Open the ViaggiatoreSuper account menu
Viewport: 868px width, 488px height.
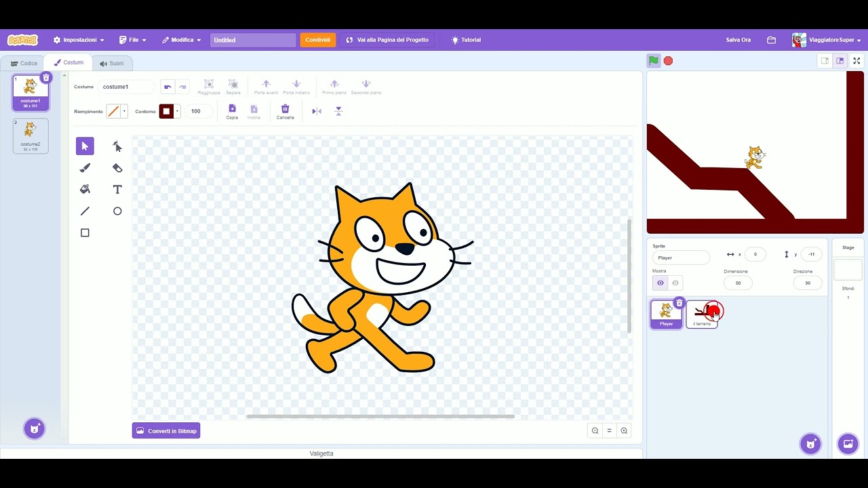point(827,40)
